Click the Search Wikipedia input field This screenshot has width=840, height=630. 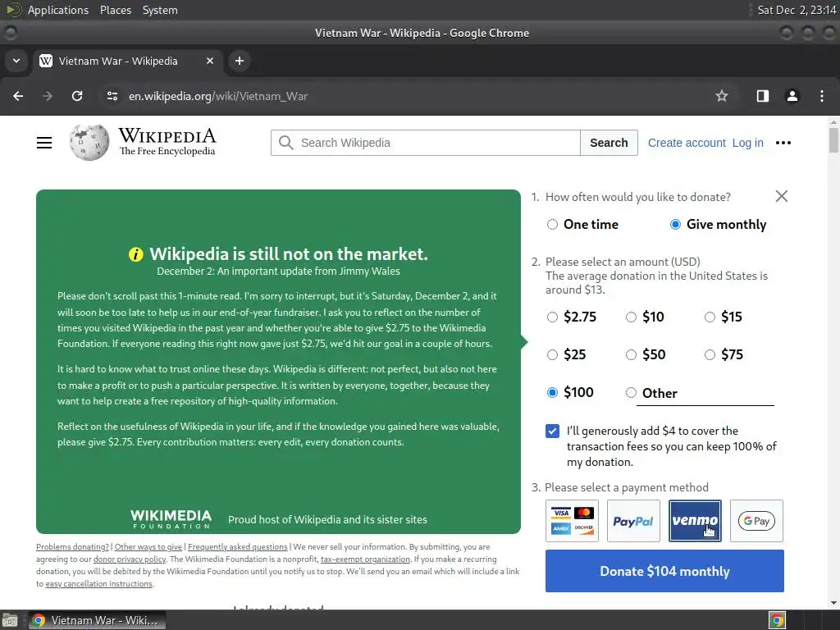(x=426, y=143)
